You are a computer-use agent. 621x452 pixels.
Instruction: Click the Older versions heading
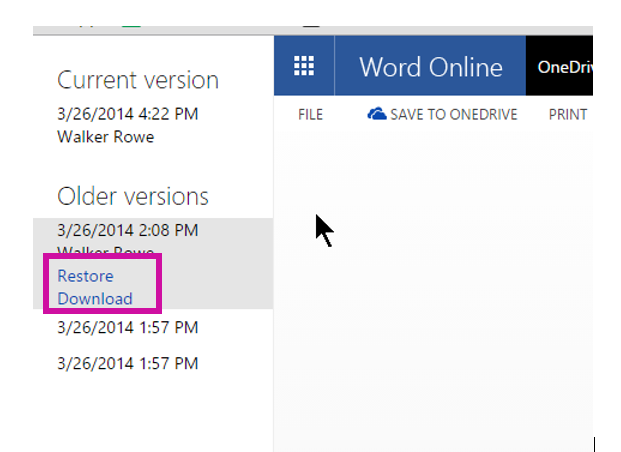tap(133, 196)
